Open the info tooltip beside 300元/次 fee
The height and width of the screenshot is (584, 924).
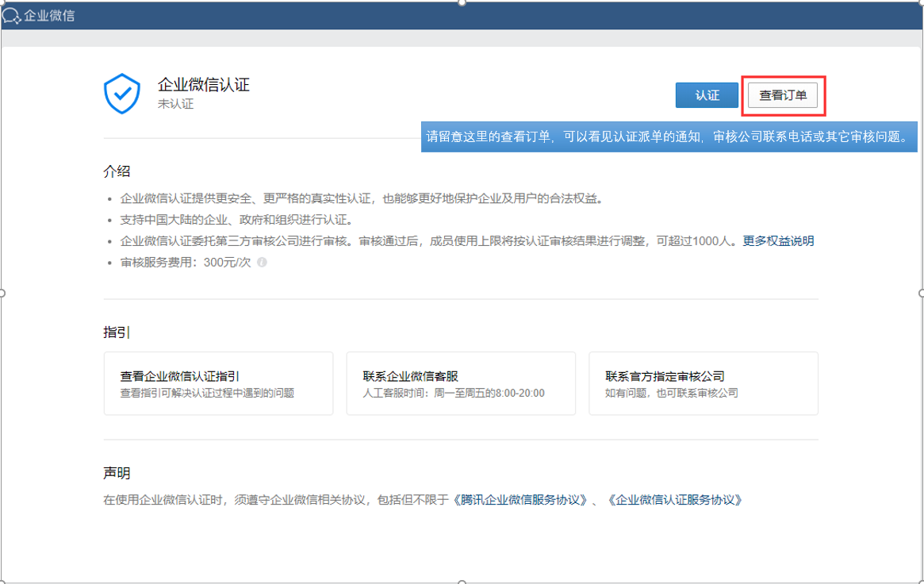coord(262,263)
